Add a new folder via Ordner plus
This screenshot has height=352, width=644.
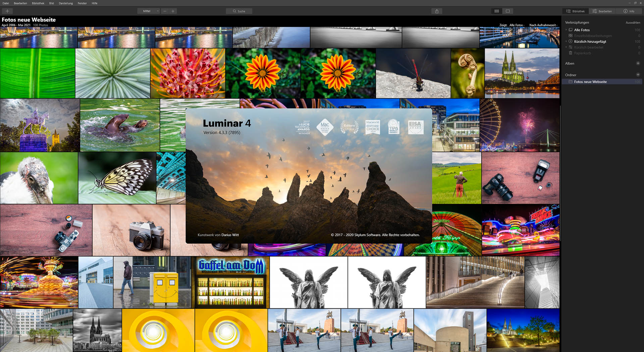(638, 75)
